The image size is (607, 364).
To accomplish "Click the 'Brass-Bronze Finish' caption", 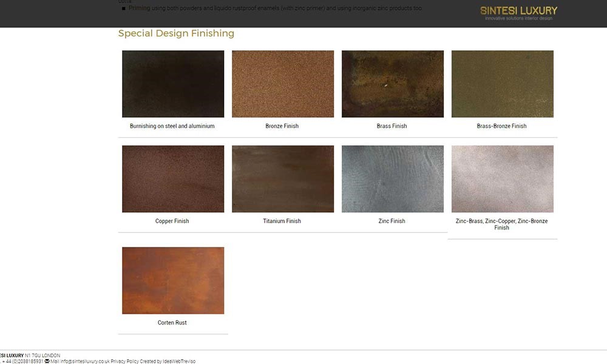I will (x=502, y=126).
